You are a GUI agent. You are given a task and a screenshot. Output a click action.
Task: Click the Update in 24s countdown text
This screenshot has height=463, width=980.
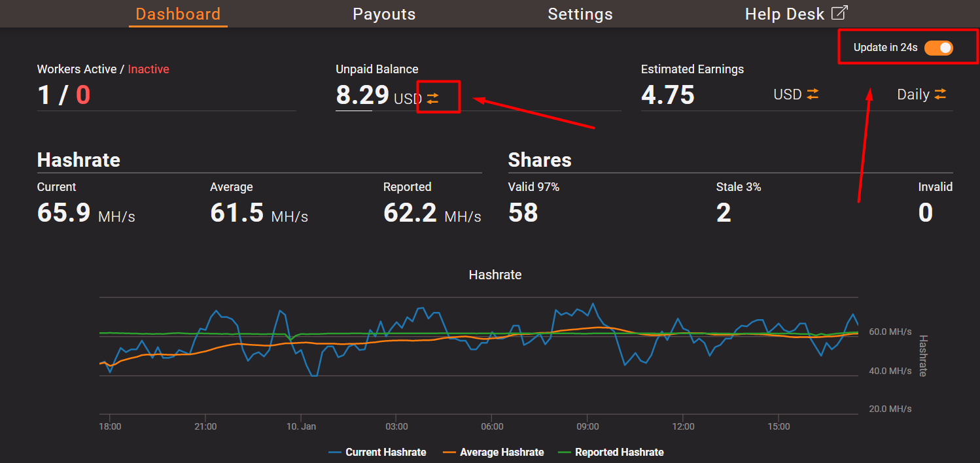[886, 48]
